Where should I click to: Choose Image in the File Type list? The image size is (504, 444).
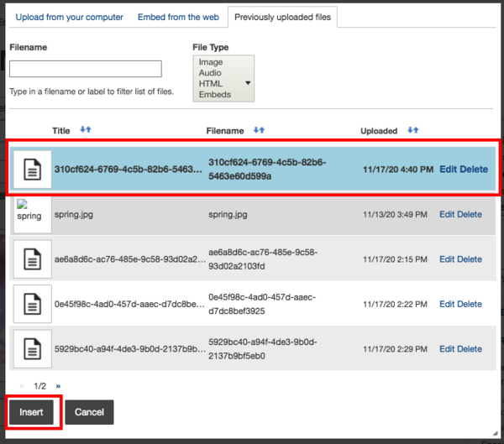[x=210, y=62]
